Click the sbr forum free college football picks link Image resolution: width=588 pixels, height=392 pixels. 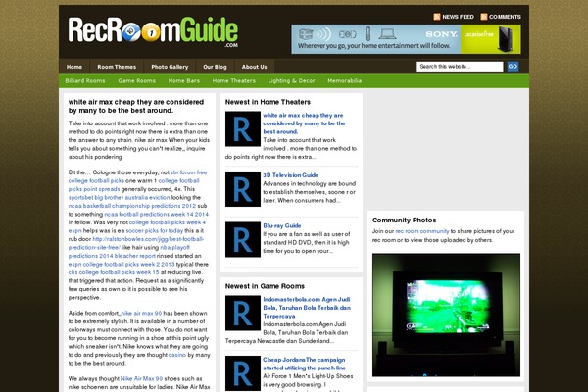[x=137, y=176]
